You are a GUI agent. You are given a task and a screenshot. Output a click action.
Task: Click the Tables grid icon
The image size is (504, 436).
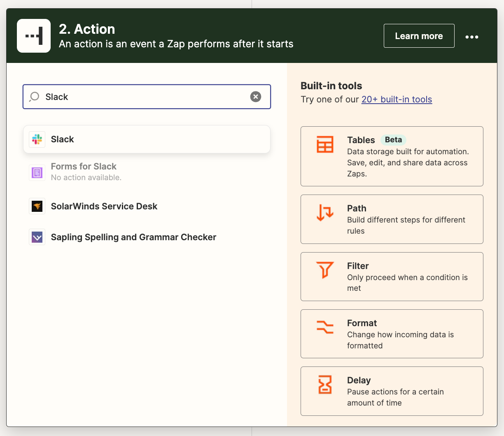[x=325, y=144]
